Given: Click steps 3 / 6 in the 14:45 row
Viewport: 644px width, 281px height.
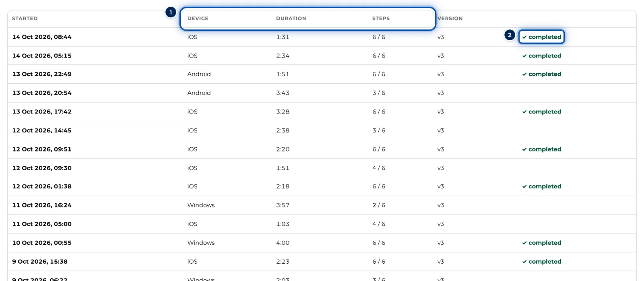Looking at the screenshot, I should coord(379,130).
